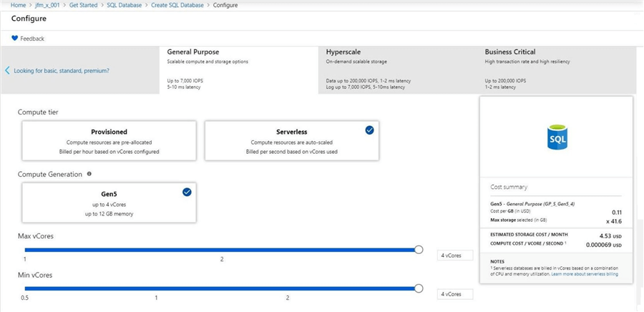Click the Home breadcrumb link
Viewport: 644px width, 312px height.
(18, 5)
